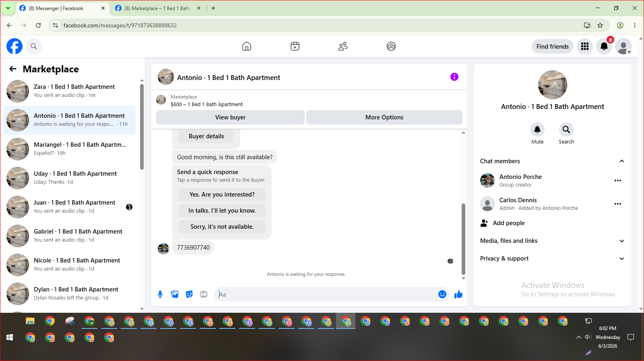
Task: Open the Facebook home logo
Action: [14, 46]
